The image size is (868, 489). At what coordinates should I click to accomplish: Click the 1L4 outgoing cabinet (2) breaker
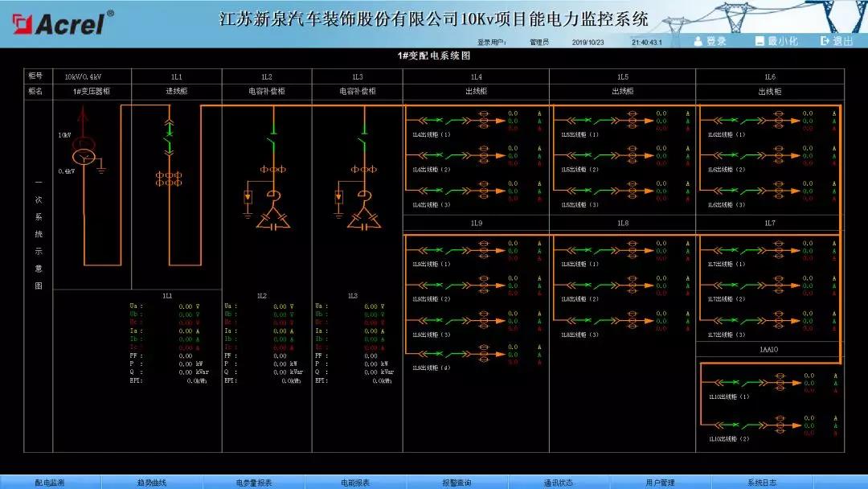444,155
